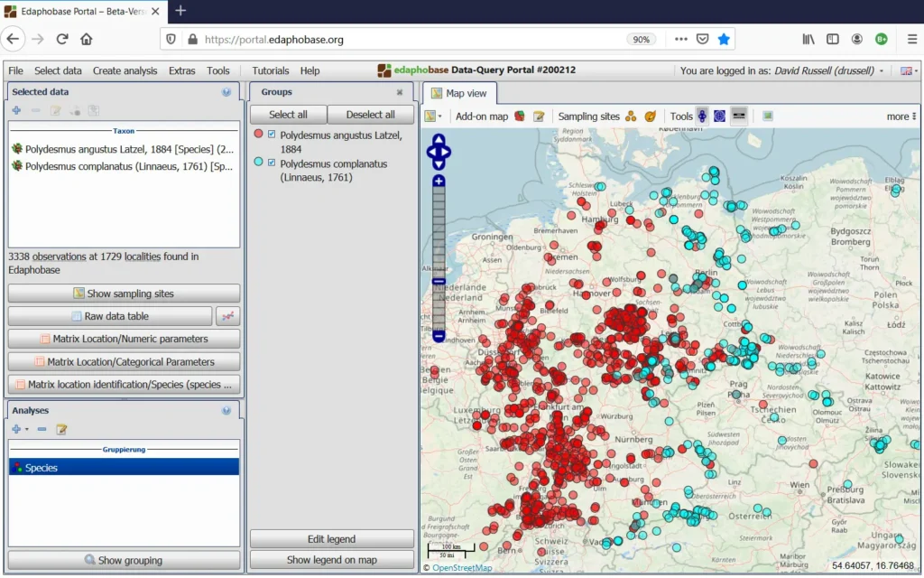
Task: Select the pan navigation tool in Tools
Action: coord(702,117)
